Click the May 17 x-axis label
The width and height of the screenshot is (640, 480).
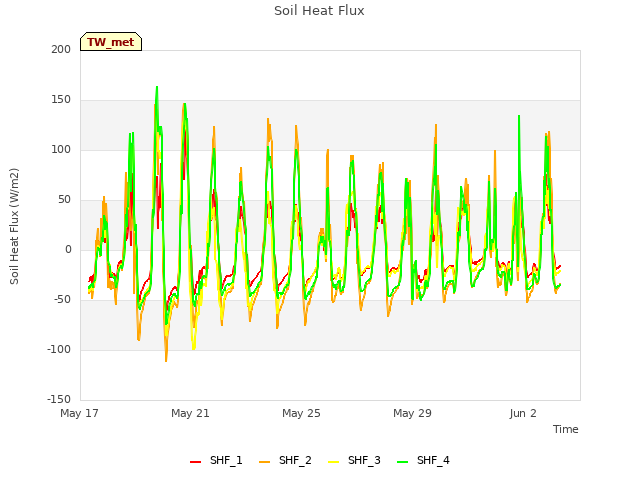click(x=80, y=413)
